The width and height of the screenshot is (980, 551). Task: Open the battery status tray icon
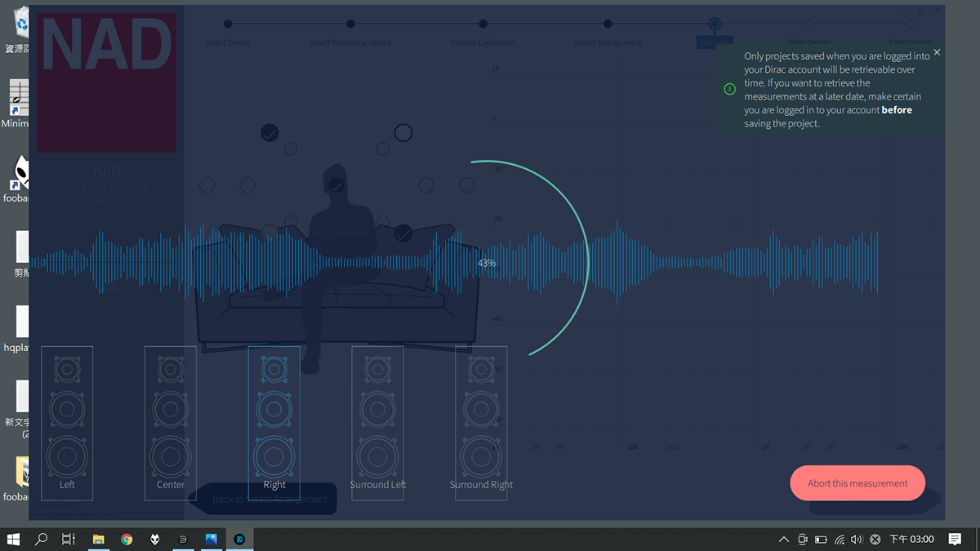821,539
